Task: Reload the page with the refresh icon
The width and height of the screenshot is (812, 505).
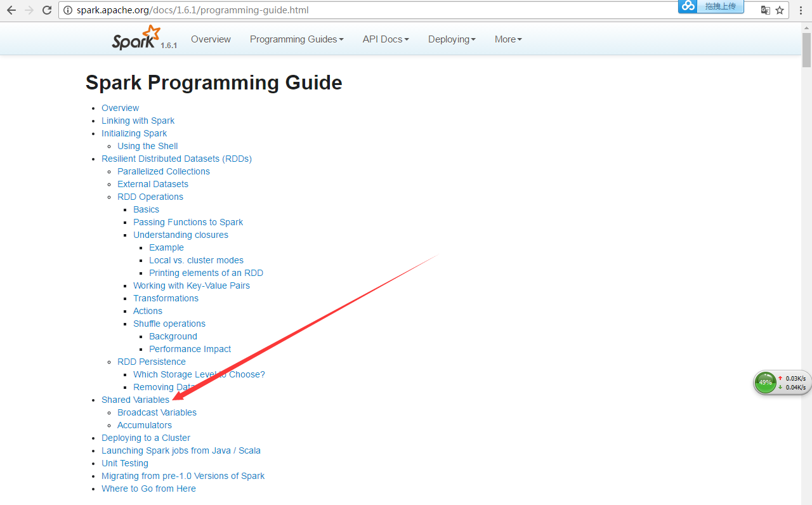Action: click(47, 10)
